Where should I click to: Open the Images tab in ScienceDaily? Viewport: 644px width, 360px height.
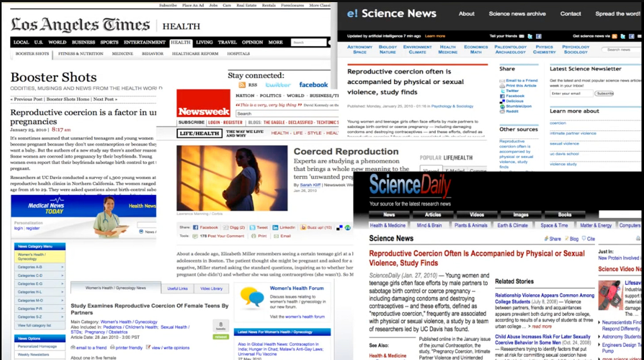point(521,215)
